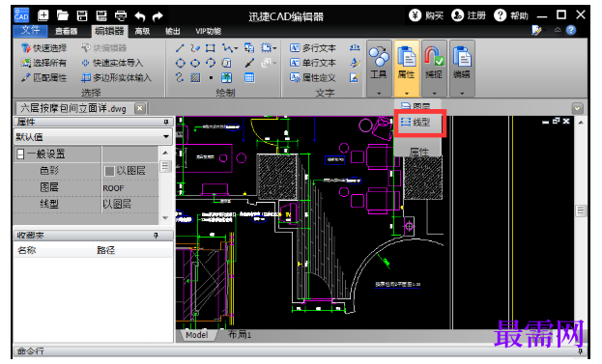Open a file with the folder icon
Viewport: 602px width, 364px height.
pos(63,15)
